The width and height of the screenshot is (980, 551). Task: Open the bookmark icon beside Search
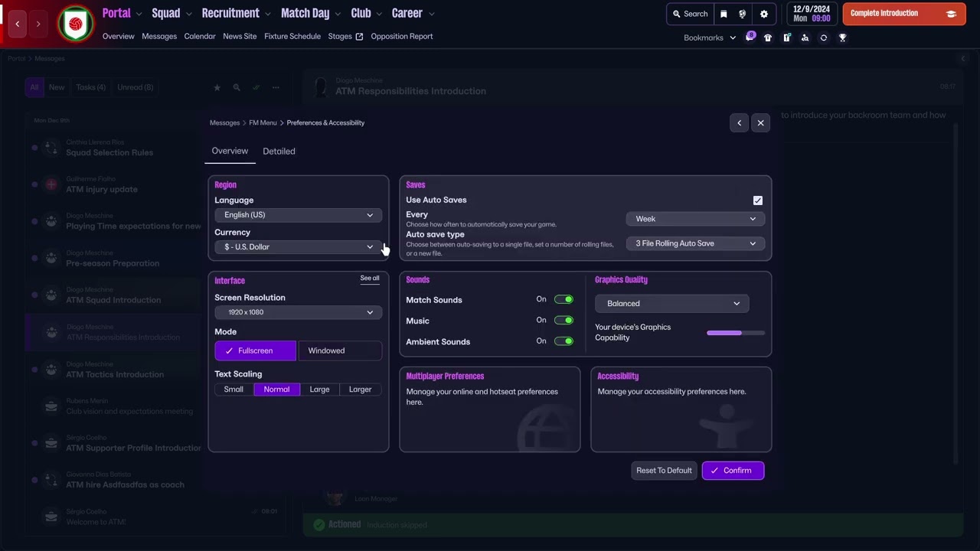(x=724, y=14)
